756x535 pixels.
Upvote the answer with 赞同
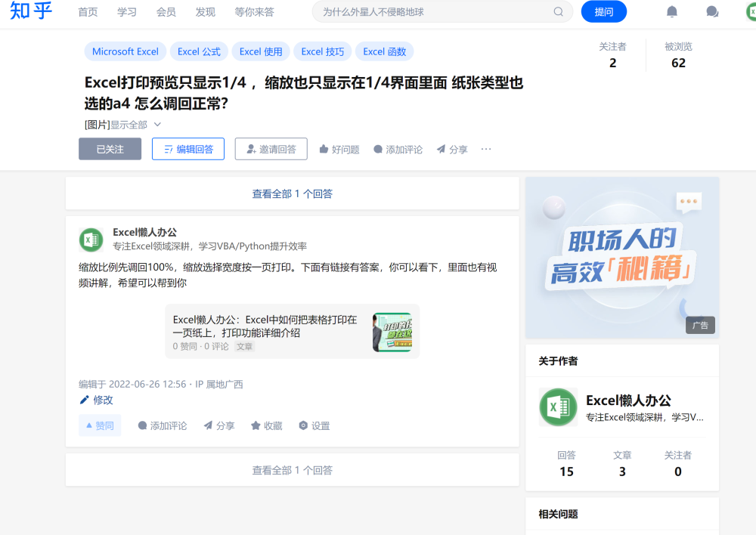click(x=100, y=425)
